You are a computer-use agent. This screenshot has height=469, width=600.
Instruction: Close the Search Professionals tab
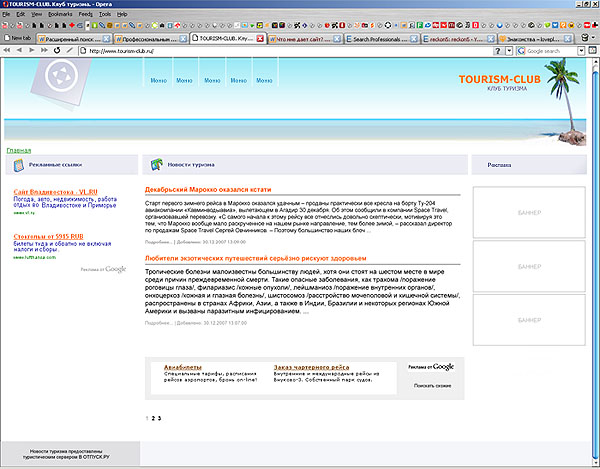click(414, 39)
